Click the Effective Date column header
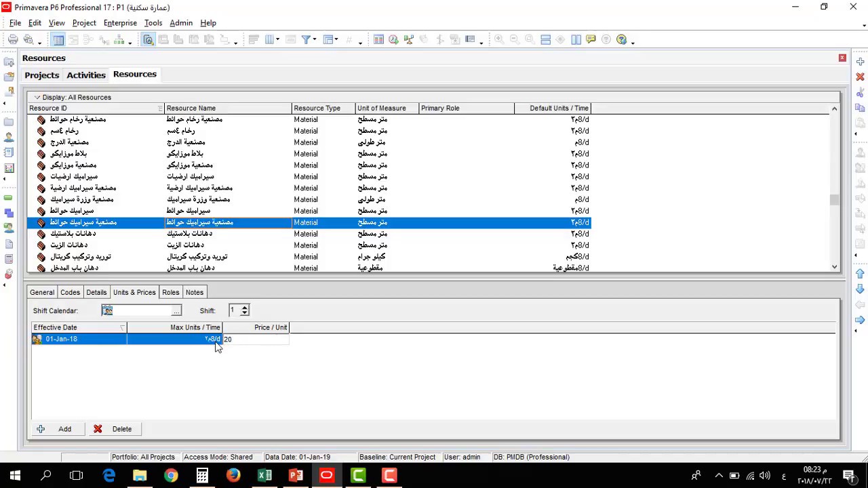Viewport: 868px width, 488px height. [x=79, y=327]
